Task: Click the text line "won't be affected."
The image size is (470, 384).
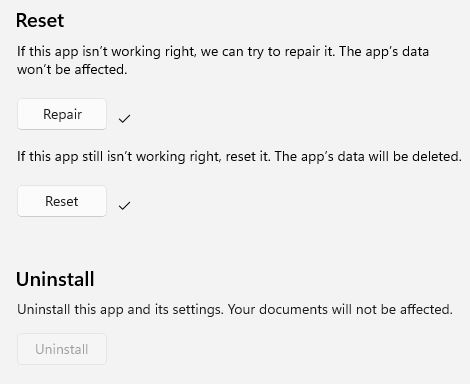Action: click(72, 70)
